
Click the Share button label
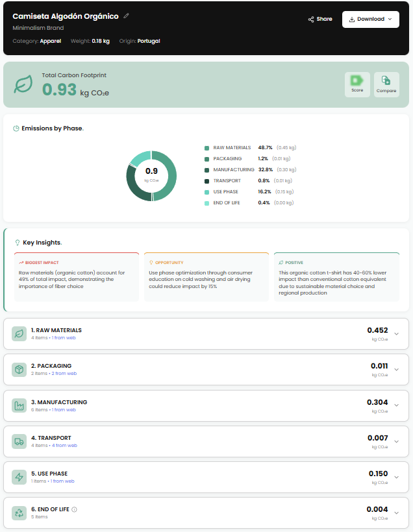[324, 19]
